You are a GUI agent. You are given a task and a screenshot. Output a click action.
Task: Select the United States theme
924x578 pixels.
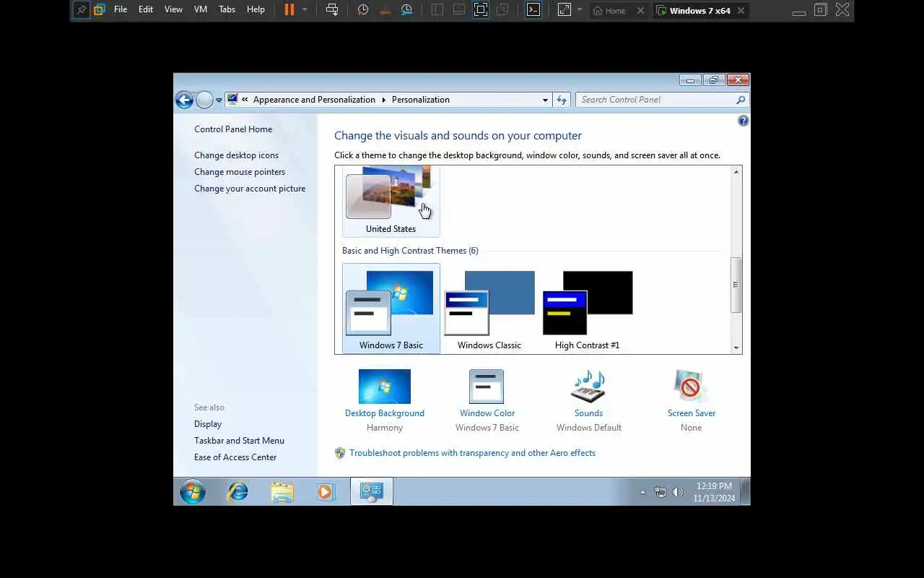[391, 201]
